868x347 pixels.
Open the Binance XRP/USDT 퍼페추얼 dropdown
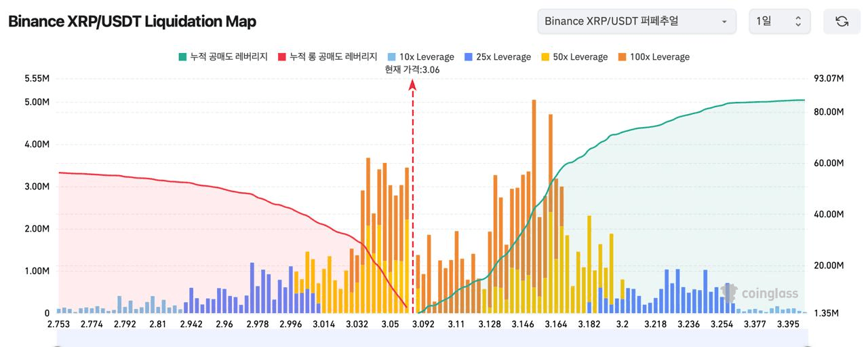(x=637, y=21)
